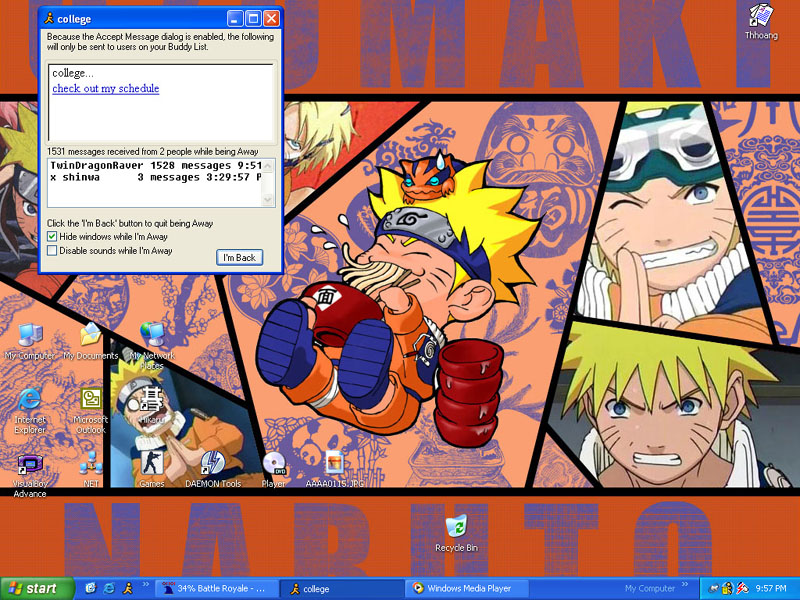
Task: Uncheck Hide windows while I'm Away
Action: [x=52, y=237]
